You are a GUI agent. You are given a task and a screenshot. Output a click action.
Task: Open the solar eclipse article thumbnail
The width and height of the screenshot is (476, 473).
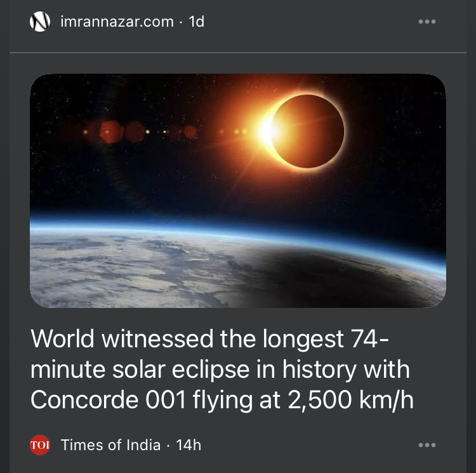pyautogui.click(x=238, y=190)
